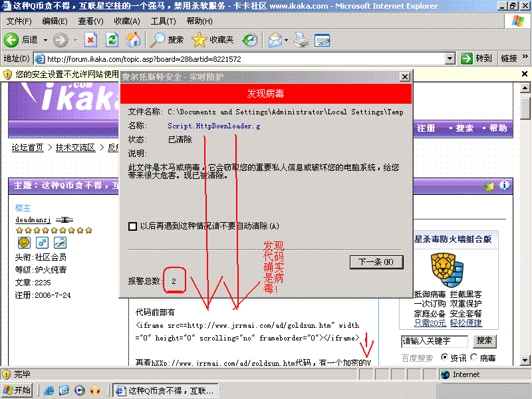Launch Internet Explorer from quick launch
Image resolution: width=532 pixels, height=399 pixels.
pos(49,390)
